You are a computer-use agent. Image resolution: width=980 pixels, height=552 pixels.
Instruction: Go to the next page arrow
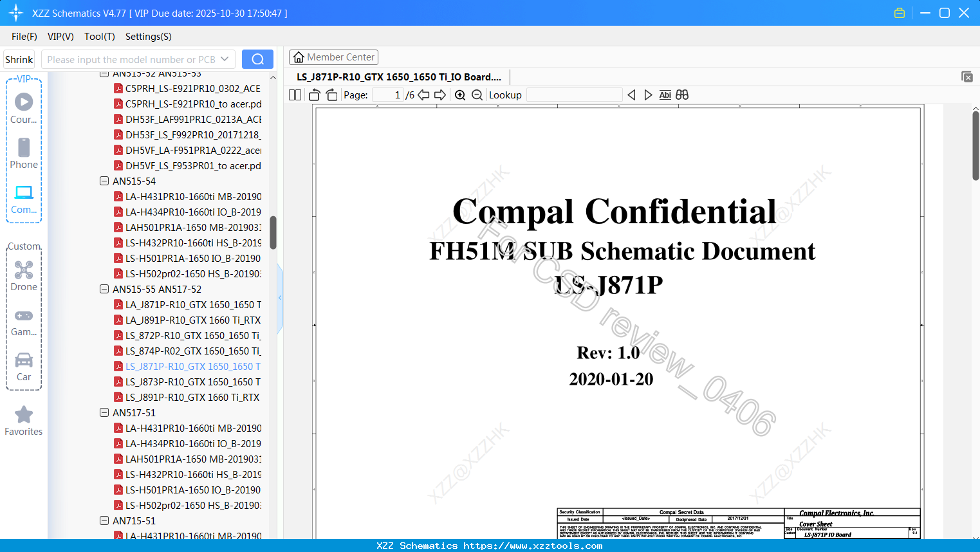(440, 95)
